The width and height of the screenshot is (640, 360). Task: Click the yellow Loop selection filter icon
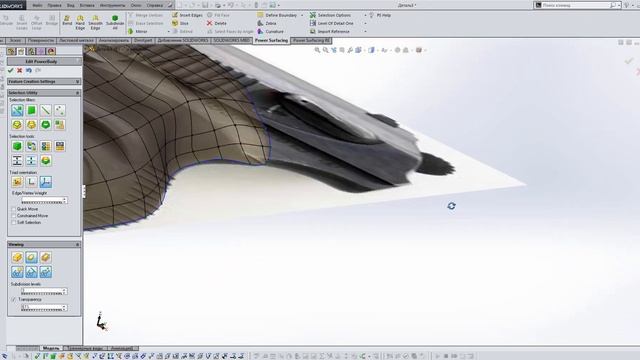(17, 124)
